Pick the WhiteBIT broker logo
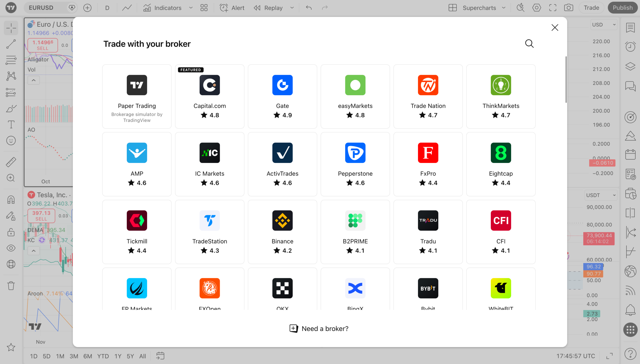The width and height of the screenshot is (640, 364). click(x=501, y=288)
